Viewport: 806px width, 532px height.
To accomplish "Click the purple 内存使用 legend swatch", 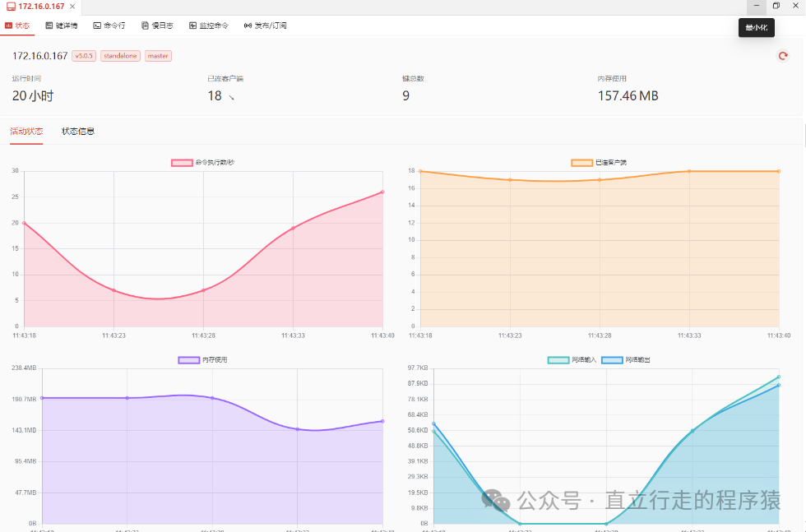I will click(x=188, y=360).
